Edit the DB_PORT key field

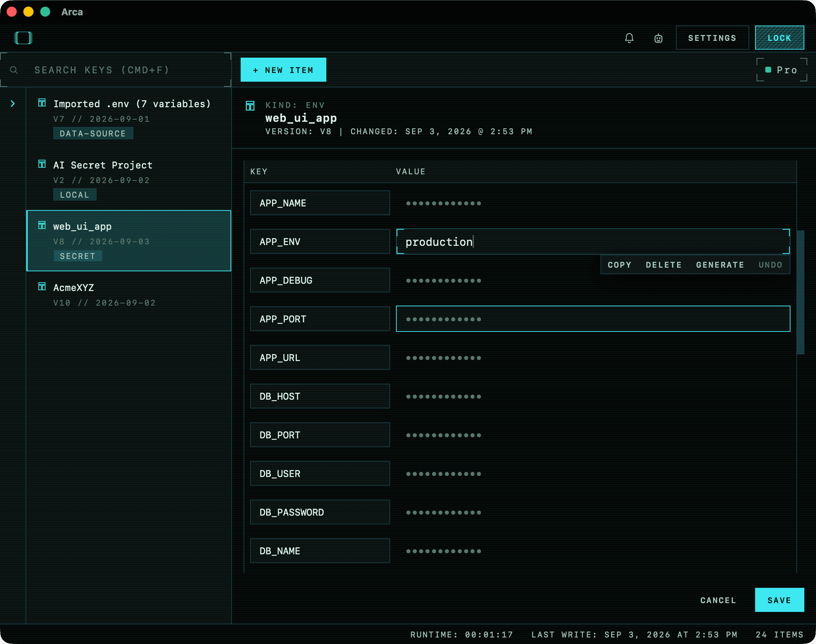coord(320,435)
